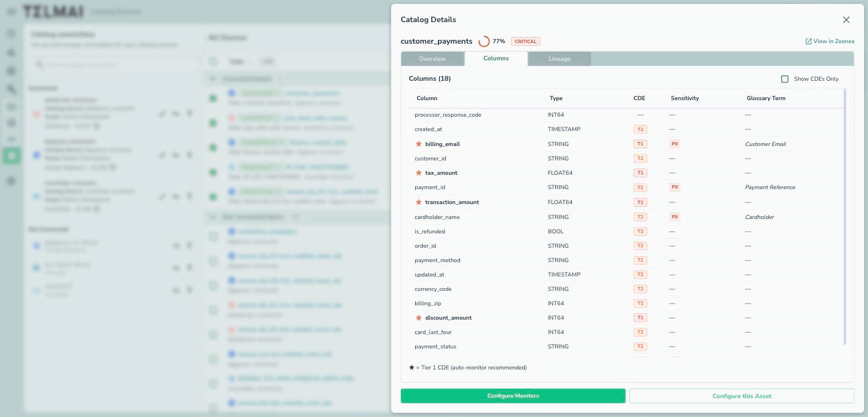The height and width of the screenshot is (417, 868).
Task: Click the T2 badge on customer_id row
Action: [x=640, y=158]
